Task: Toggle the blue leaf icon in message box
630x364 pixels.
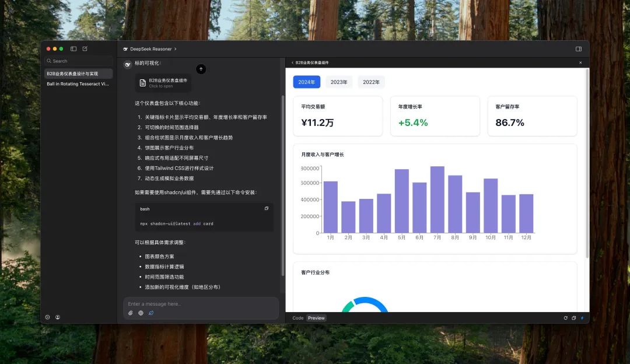Action: tap(151, 313)
